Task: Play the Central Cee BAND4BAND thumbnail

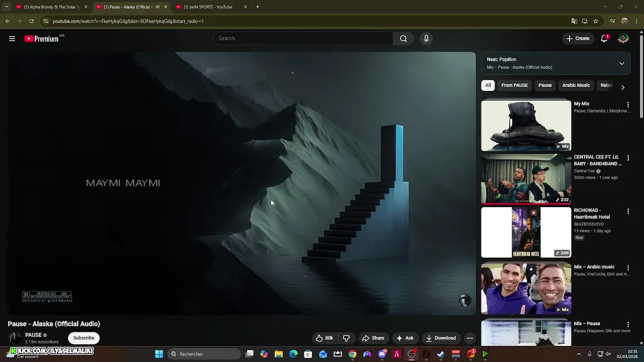Action: tap(526, 179)
